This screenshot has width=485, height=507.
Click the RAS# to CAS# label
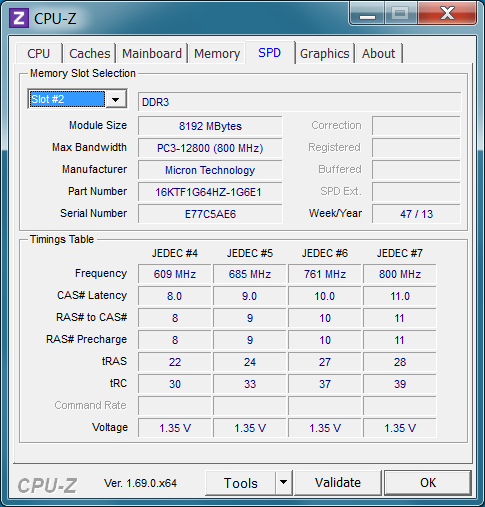(x=91, y=317)
